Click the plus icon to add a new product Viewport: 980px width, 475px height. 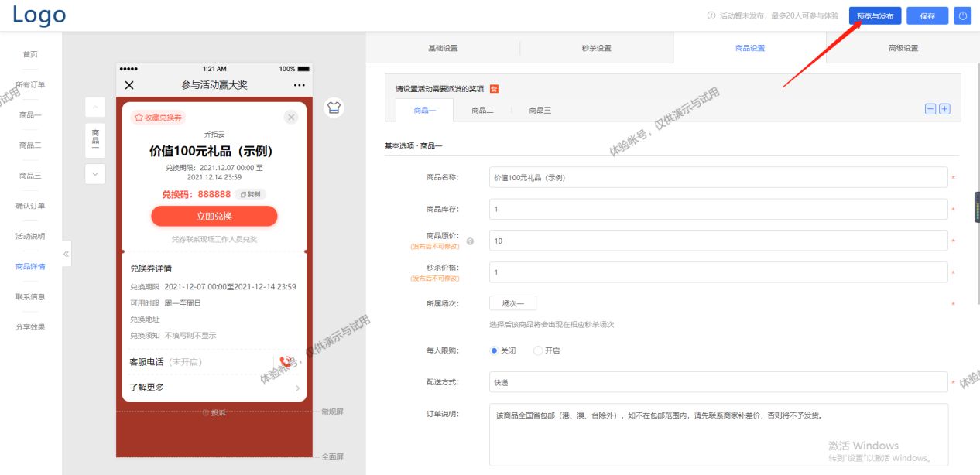point(944,108)
